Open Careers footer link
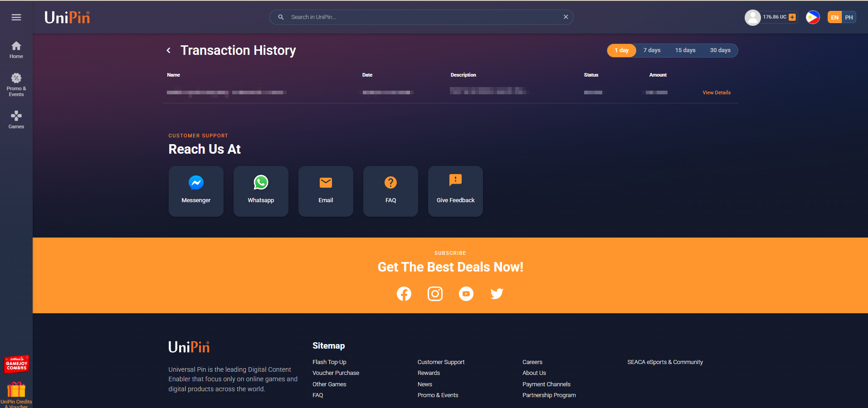 (532, 362)
